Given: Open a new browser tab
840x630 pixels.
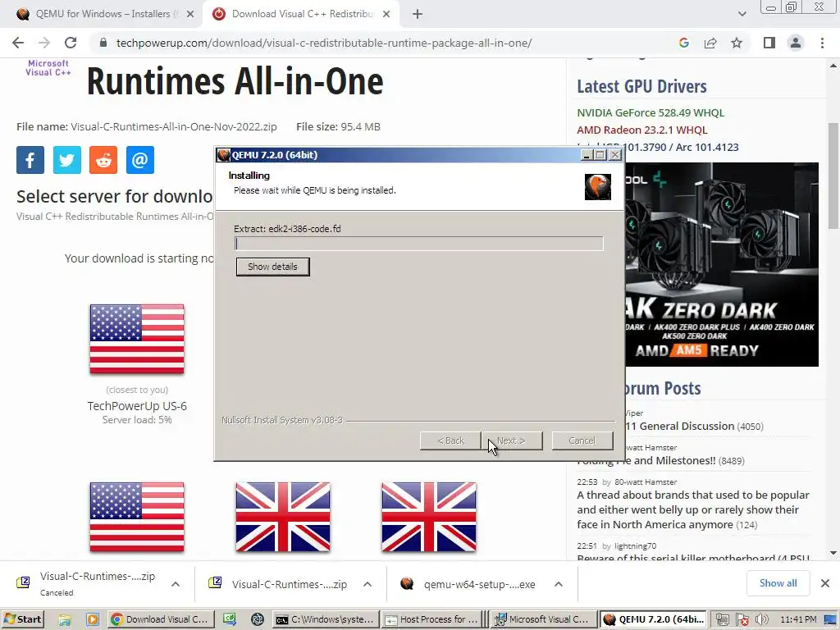Looking at the screenshot, I should 418,14.
